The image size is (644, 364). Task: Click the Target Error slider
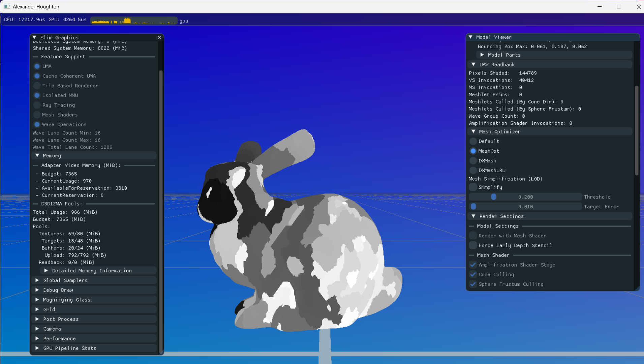tap(525, 207)
